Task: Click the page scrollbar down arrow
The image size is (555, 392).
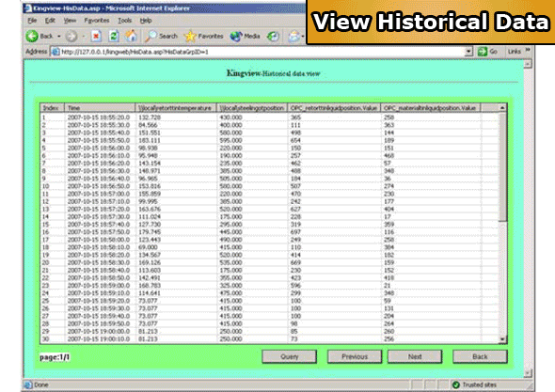Action: 528,373
